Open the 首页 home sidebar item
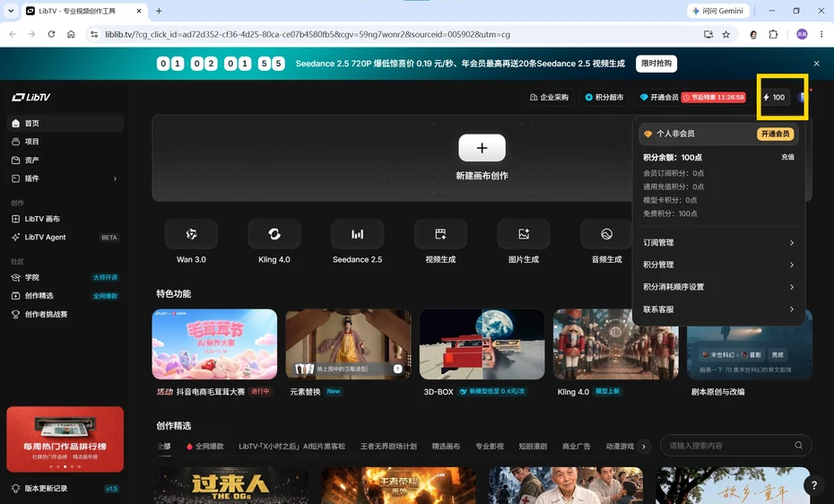 click(x=65, y=123)
